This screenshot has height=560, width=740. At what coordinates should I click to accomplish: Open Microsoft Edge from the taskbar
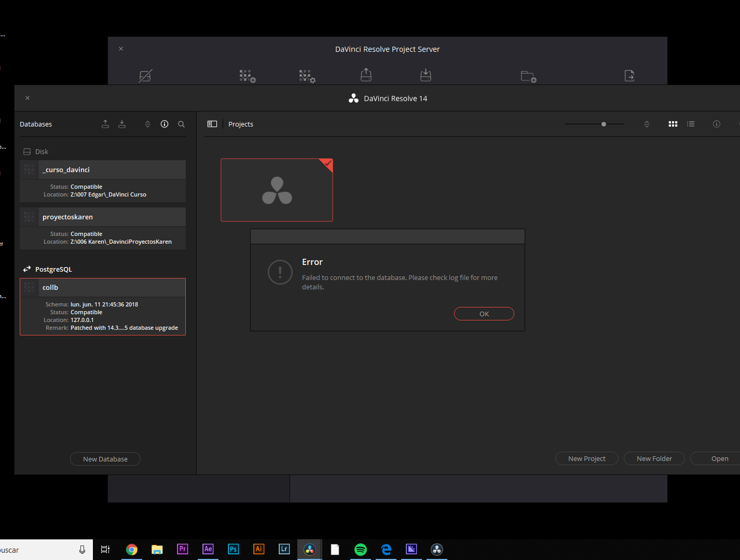[x=386, y=550]
